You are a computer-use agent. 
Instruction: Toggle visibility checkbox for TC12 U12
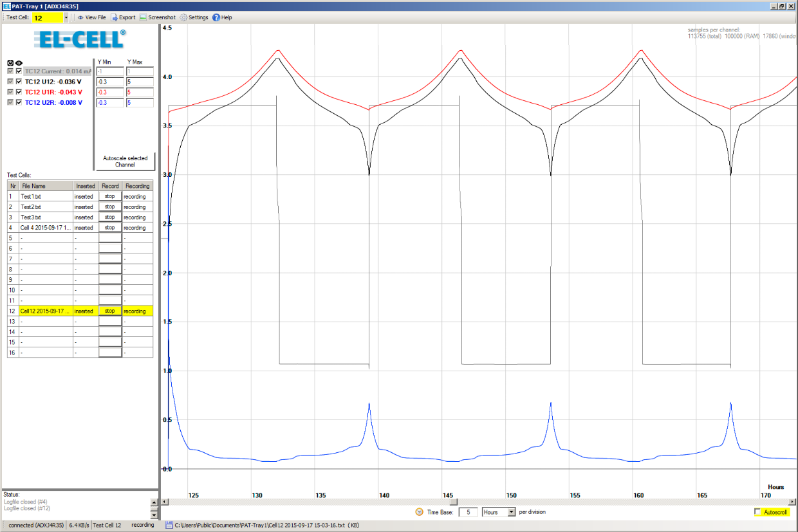(x=19, y=82)
